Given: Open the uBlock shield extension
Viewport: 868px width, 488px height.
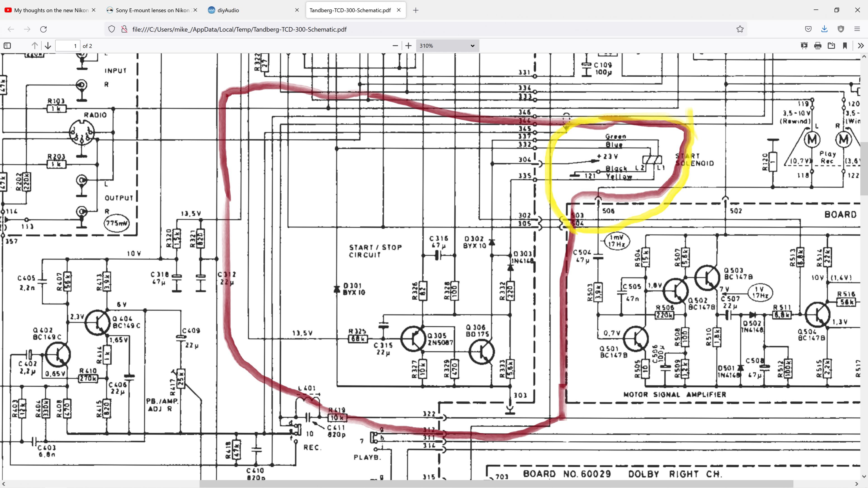Looking at the screenshot, I should tap(841, 29).
